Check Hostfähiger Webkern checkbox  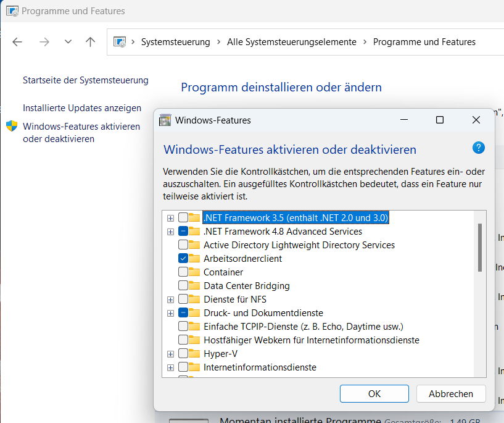pyautogui.click(x=183, y=340)
